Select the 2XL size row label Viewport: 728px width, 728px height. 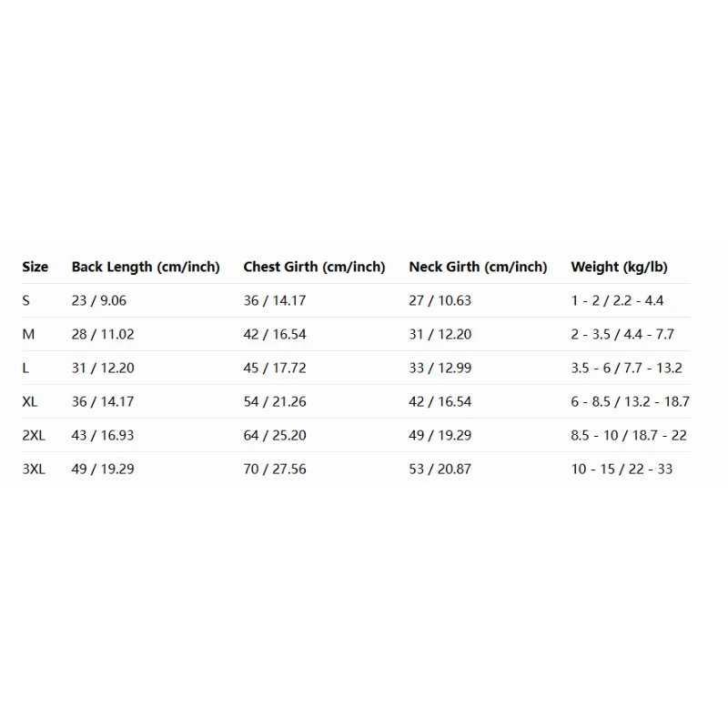pos(34,435)
